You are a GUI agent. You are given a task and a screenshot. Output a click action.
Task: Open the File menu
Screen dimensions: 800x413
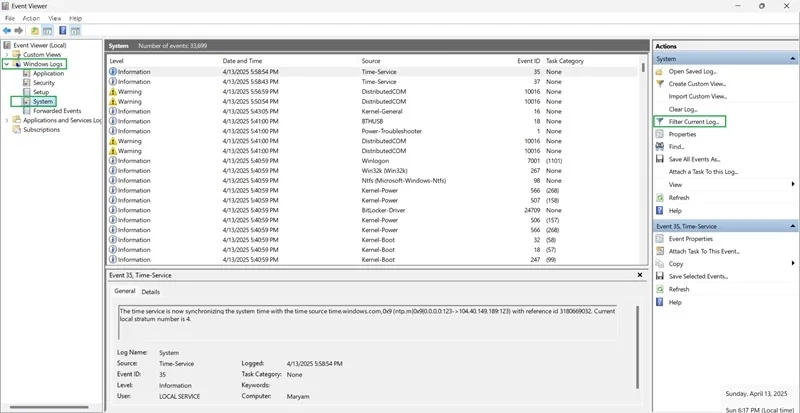(10, 18)
